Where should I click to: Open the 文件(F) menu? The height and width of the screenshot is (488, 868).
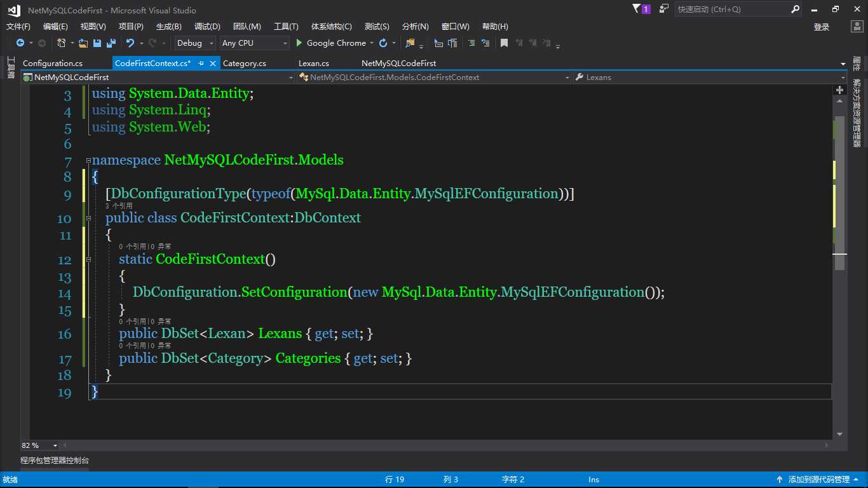tap(18, 27)
